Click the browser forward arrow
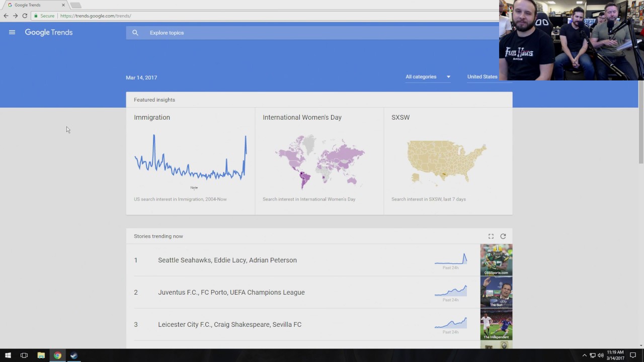644x362 pixels. [15, 16]
